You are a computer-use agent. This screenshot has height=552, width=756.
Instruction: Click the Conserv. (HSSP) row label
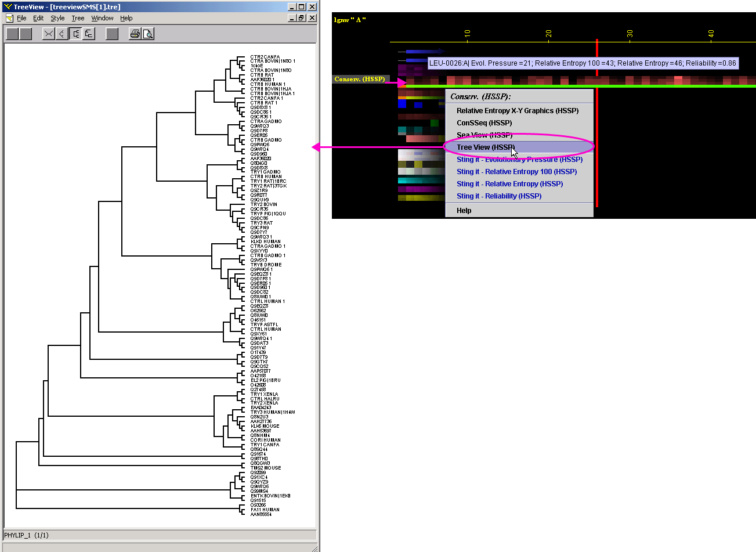[359, 79]
